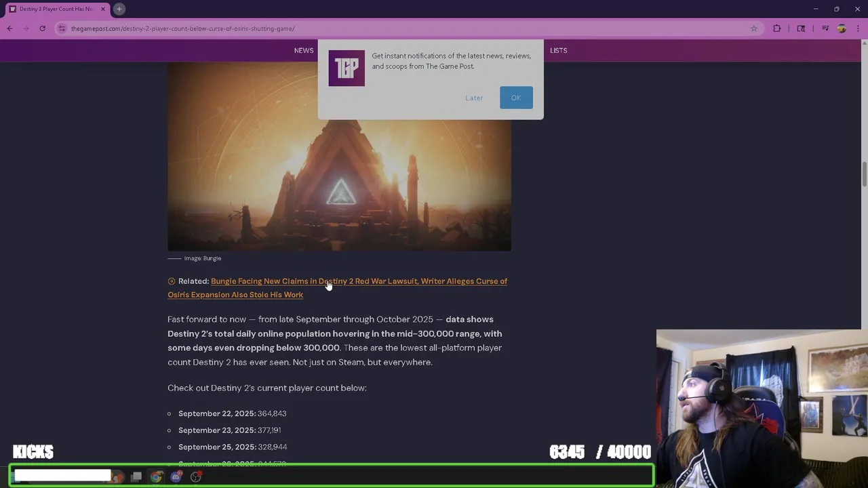Image resolution: width=868 pixels, height=488 pixels.
Task: Click the TGP logo in the notification popup
Action: pyautogui.click(x=347, y=68)
